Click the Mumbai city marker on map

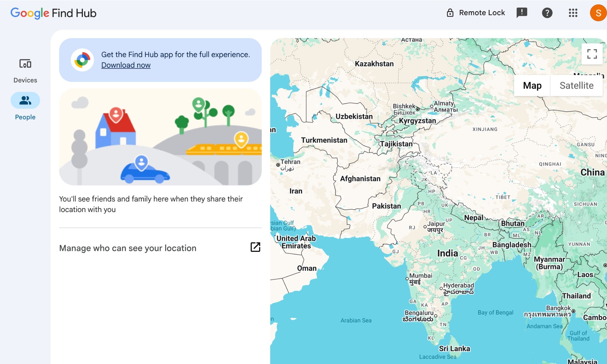click(x=407, y=278)
